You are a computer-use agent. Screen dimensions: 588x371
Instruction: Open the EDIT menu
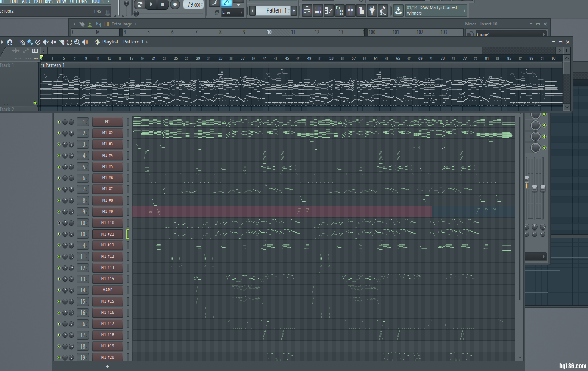click(14, 2)
